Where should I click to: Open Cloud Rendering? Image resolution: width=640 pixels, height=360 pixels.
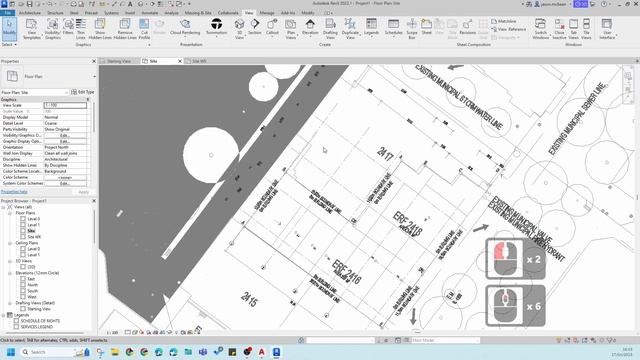coord(185,27)
